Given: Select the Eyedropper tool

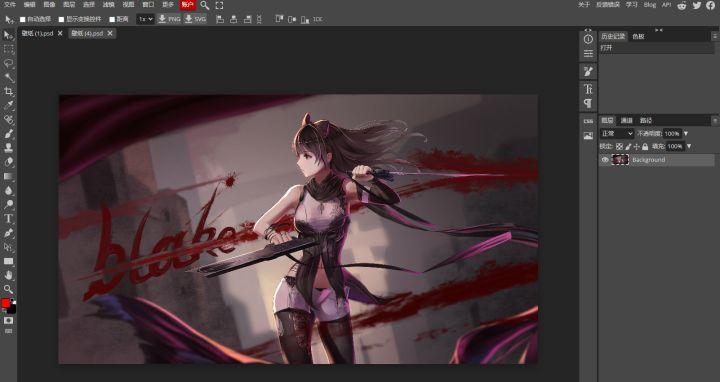Looking at the screenshot, I should click(8, 106).
